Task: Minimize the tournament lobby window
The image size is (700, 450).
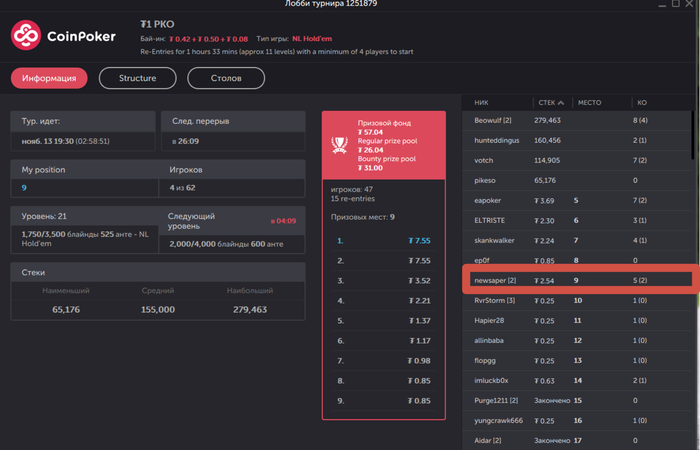Action: (662, 4)
